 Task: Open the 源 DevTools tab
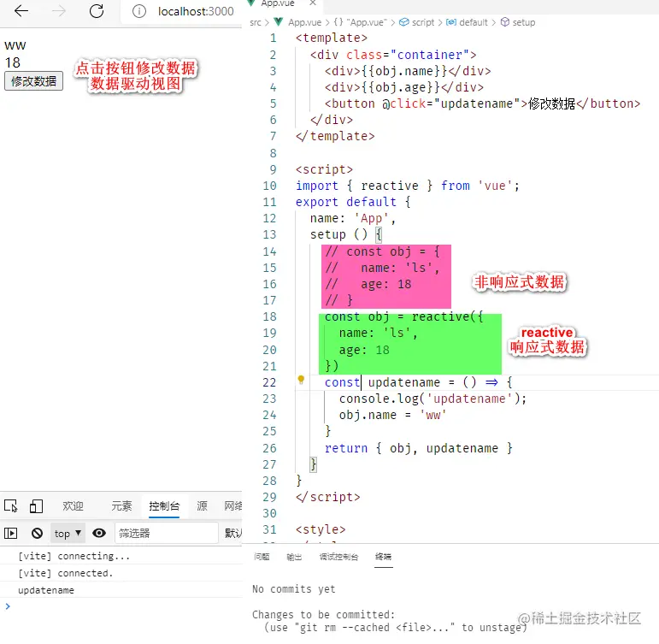point(203,505)
